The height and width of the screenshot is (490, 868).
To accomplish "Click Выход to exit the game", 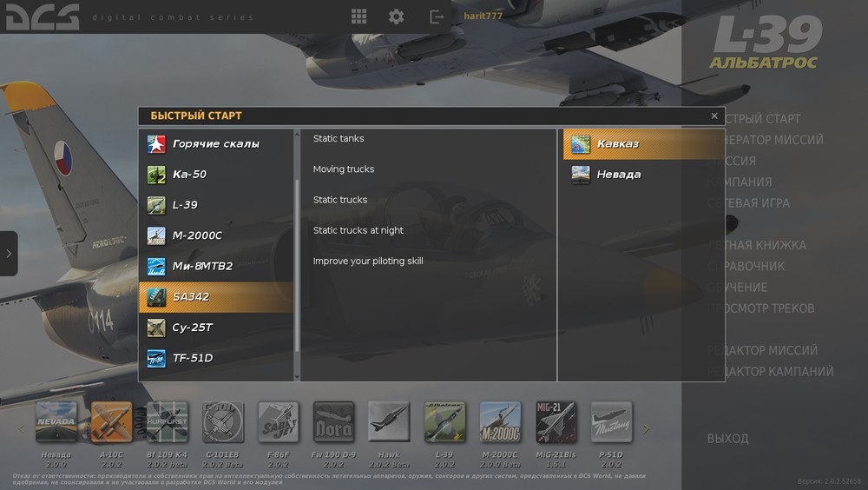I will click(x=728, y=439).
